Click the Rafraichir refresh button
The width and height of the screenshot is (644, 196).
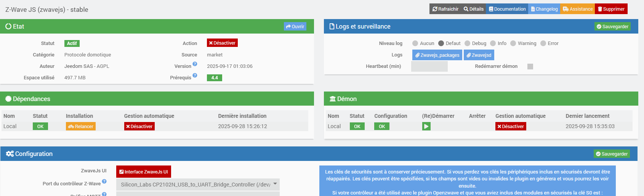tap(445, 9)
